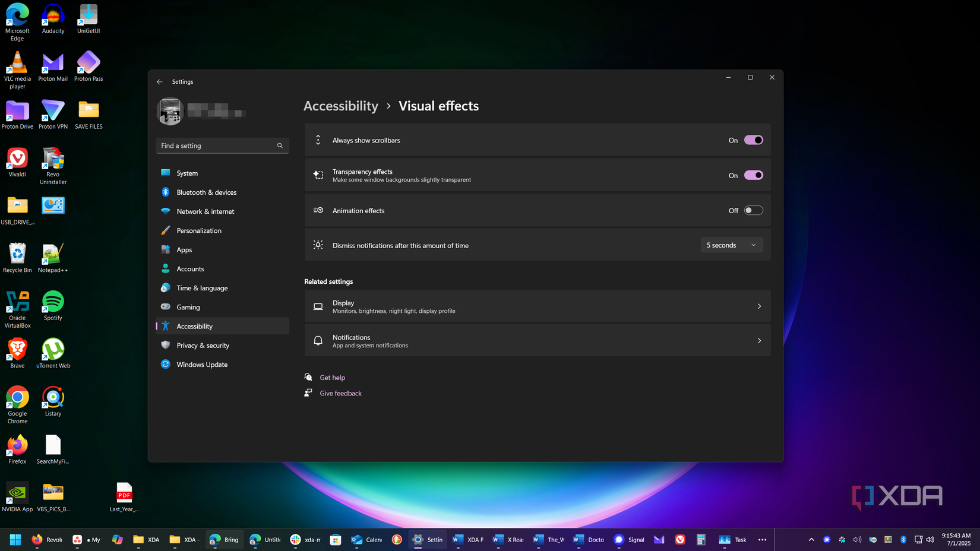This screenshot has width=980, height=551.
Task: Click the Find a setting search field
Action: [x=222, y=145]
